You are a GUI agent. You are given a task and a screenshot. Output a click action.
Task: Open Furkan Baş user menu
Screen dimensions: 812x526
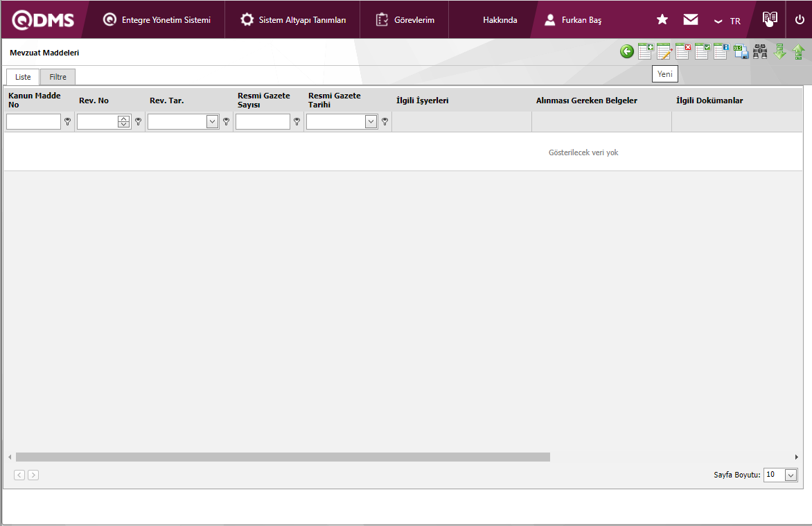click(573, 19)
